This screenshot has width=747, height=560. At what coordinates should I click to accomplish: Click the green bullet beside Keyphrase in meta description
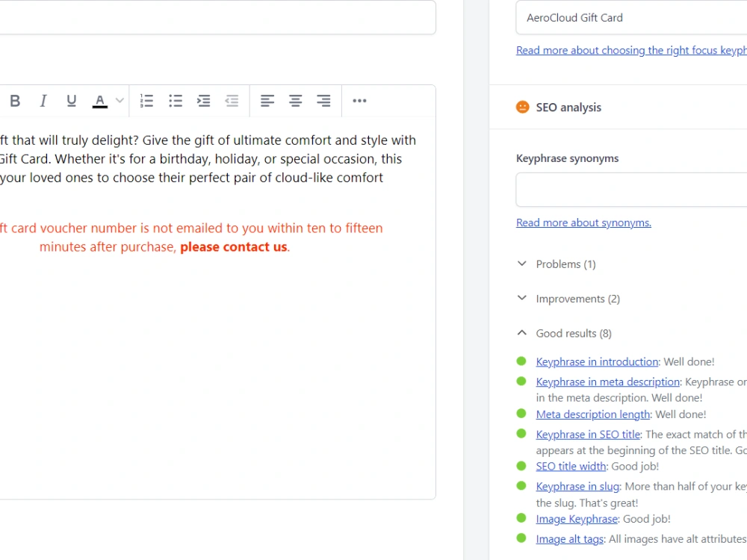(521, 381)
